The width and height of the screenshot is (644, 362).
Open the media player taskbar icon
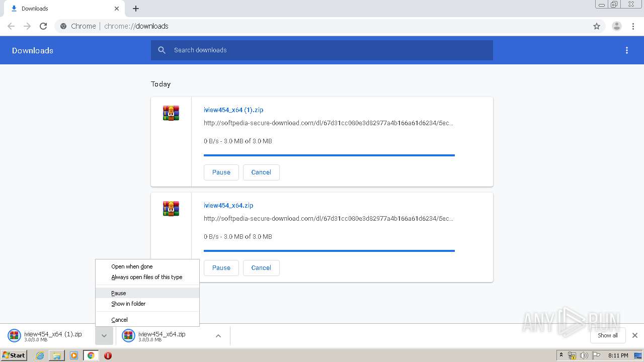(x=74, y=355)
